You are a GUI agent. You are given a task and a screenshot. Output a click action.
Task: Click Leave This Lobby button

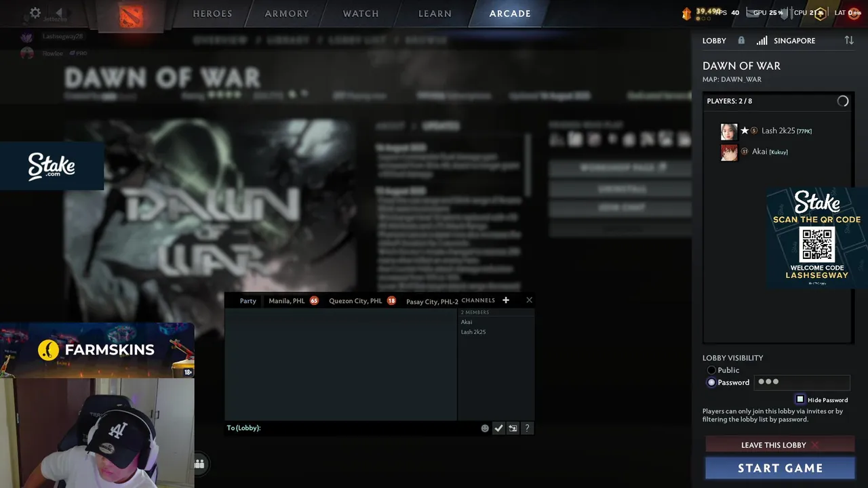pos(780,445)
